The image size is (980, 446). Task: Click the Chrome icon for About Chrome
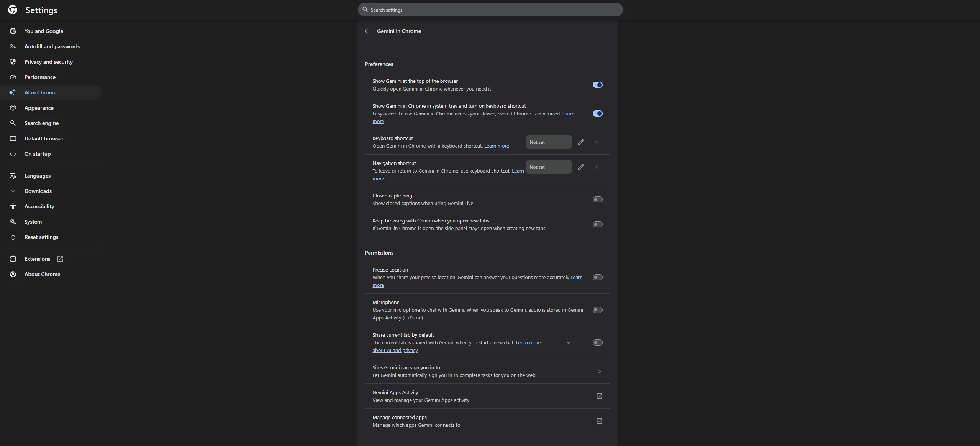click(13, 274)
